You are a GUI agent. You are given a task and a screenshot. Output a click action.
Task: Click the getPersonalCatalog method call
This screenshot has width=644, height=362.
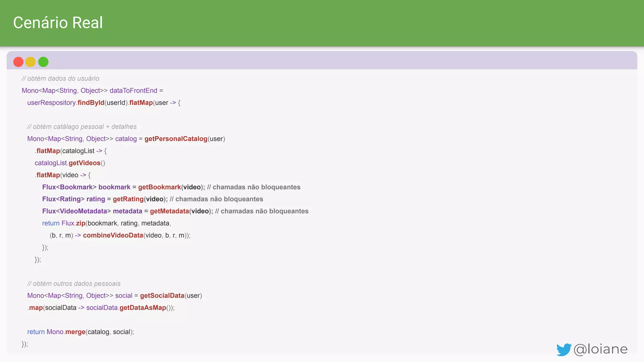click(176, 139)
